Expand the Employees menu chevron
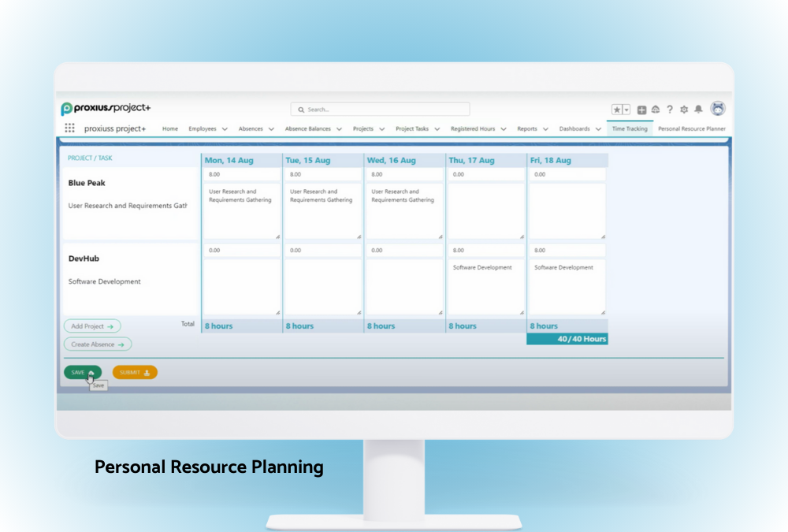The width and height of the screenshot is (788, 532). click(x=225, y=129)
